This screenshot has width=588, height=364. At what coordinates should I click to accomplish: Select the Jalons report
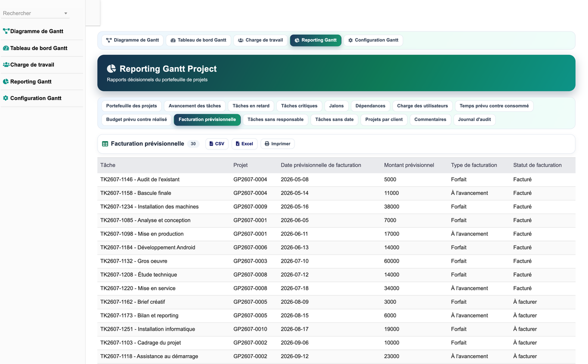click(x=336, y=106)
